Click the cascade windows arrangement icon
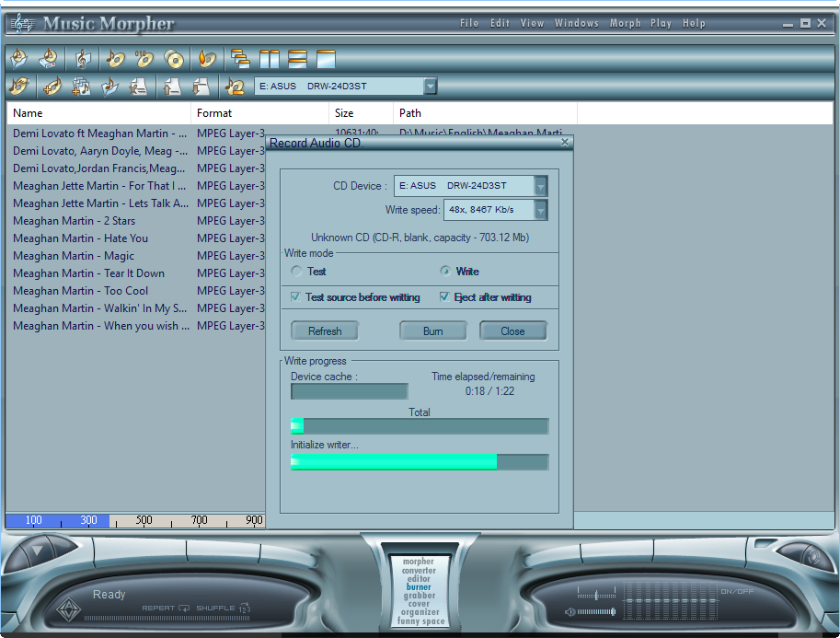The height and width of the screenshot is (638, 840). pos(238,58)
